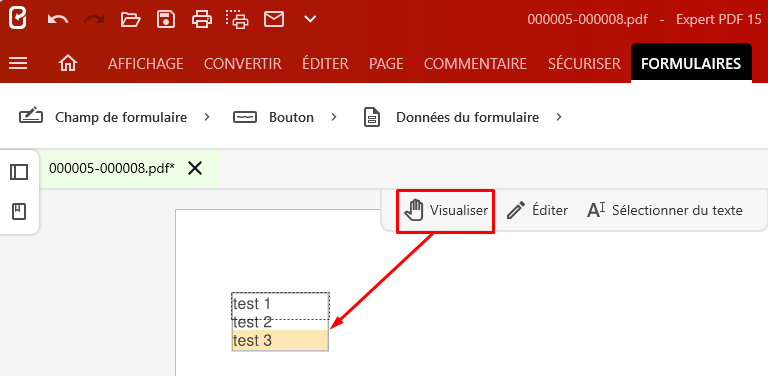
Task: Select the 000005-000008.pdf document tab
Action: [112, 168]
